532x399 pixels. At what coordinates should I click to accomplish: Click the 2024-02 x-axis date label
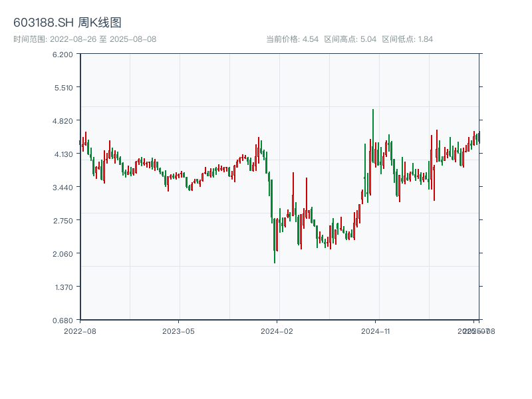point(277,331)
